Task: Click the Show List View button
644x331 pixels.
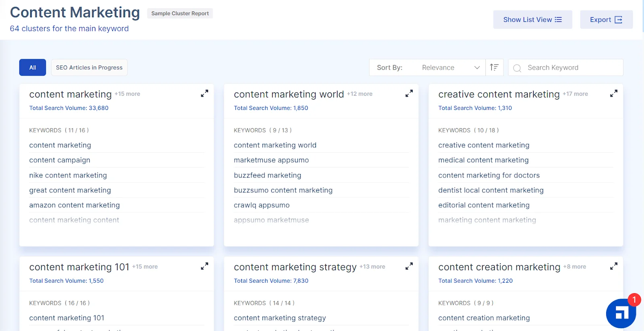Action: pos(532,20)
